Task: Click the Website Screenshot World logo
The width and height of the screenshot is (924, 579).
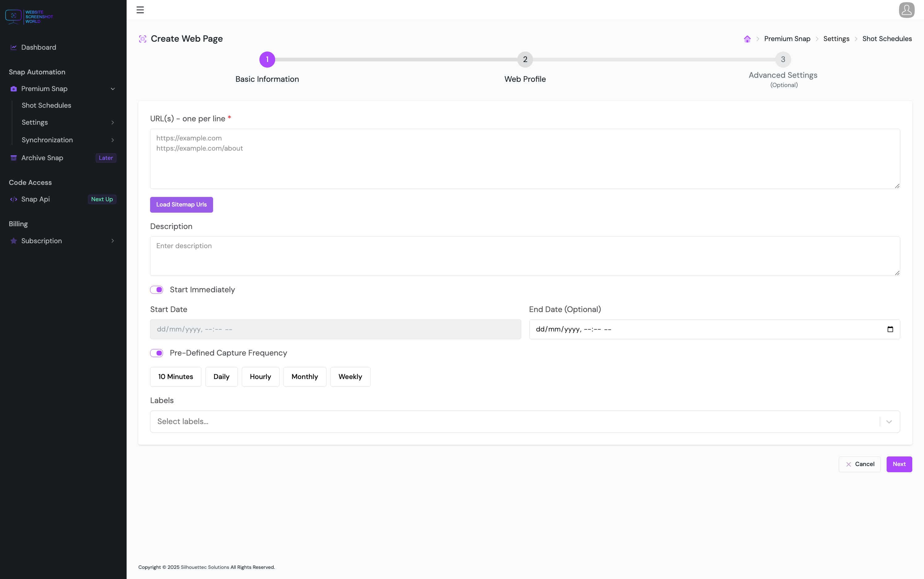Action: (29, 17)
